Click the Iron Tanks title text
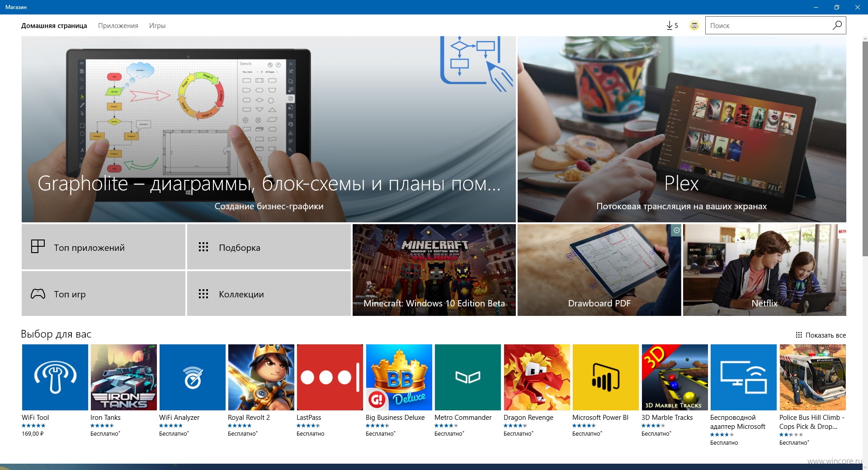 (105, 418)
